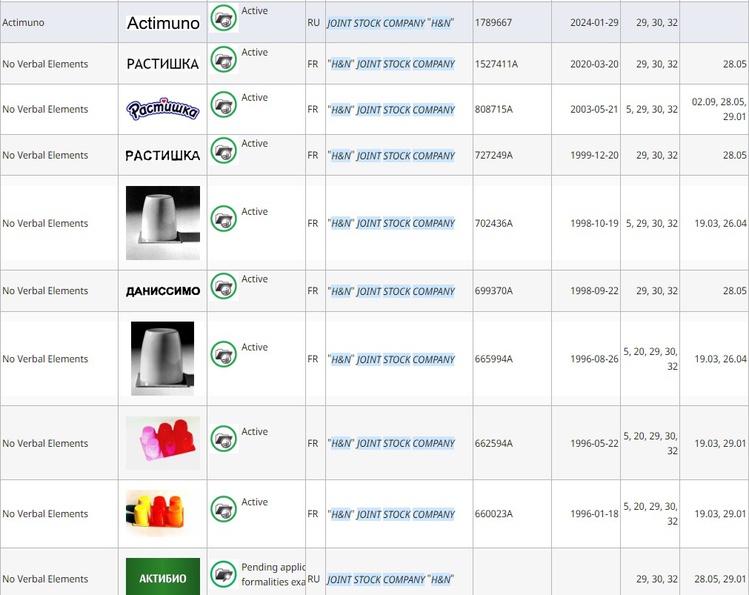This screenshot has width=749, height=595.
Task: Click registration number 1527411A
Action: tap(496, 64)
